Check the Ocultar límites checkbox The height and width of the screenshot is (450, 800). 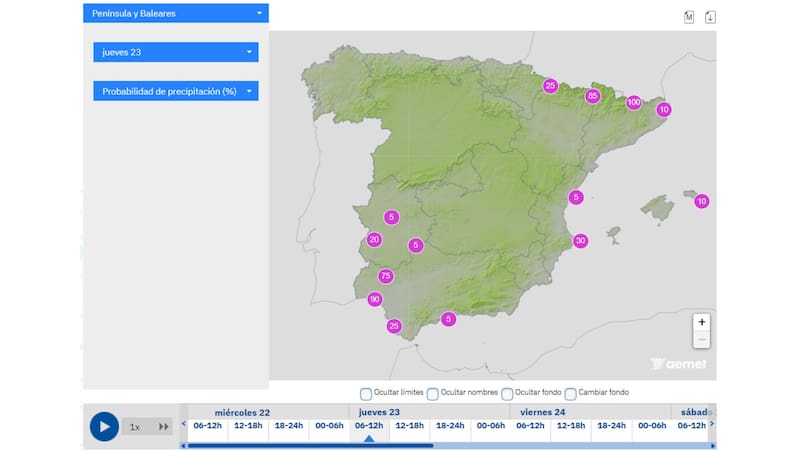point(366,393)
